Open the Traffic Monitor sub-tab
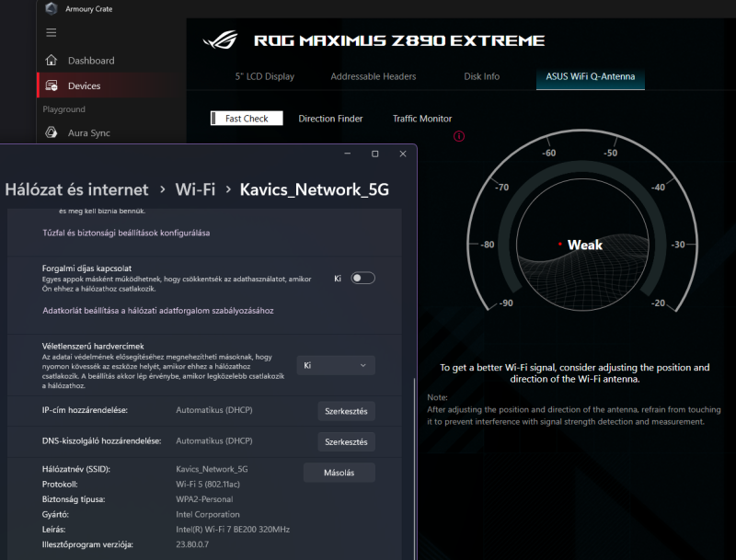This screenshot has width=736, height=560. click(x=422, y=119)
